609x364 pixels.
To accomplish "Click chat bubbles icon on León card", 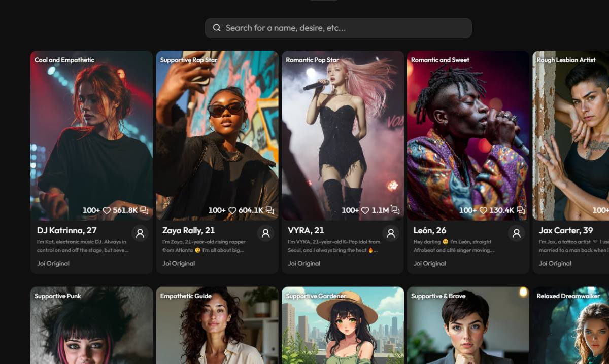I will pyautogui.click(x=521, y=210).
